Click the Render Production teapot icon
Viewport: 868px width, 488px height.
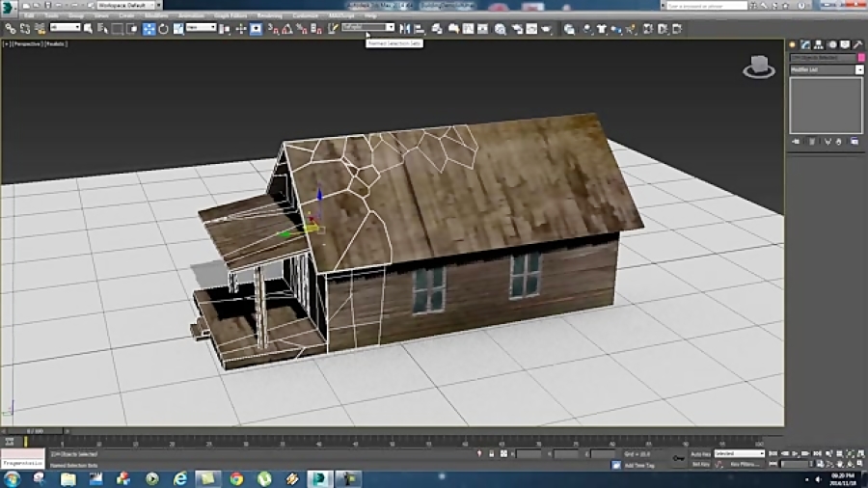[x=547, y=29]
